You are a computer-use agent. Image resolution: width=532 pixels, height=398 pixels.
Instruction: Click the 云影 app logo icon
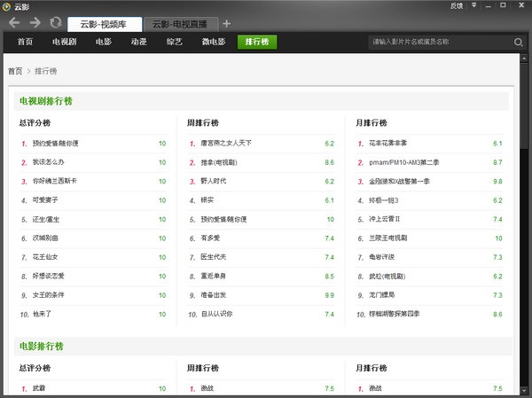(x=6, y=6)
